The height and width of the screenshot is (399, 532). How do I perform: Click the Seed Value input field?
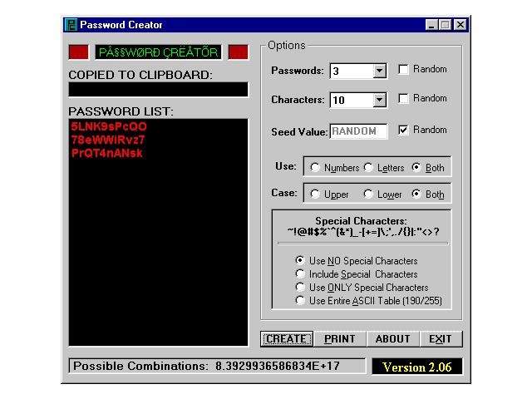tap(359, 131)
